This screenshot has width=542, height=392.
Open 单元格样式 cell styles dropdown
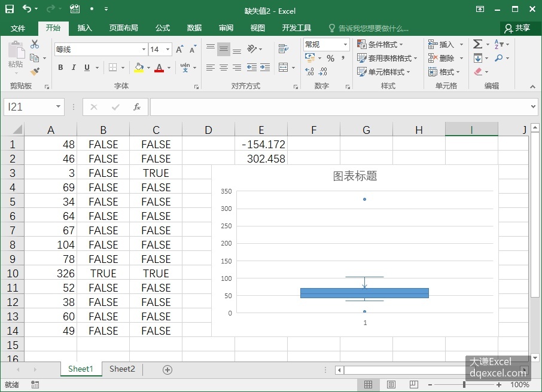coord(383,72)
